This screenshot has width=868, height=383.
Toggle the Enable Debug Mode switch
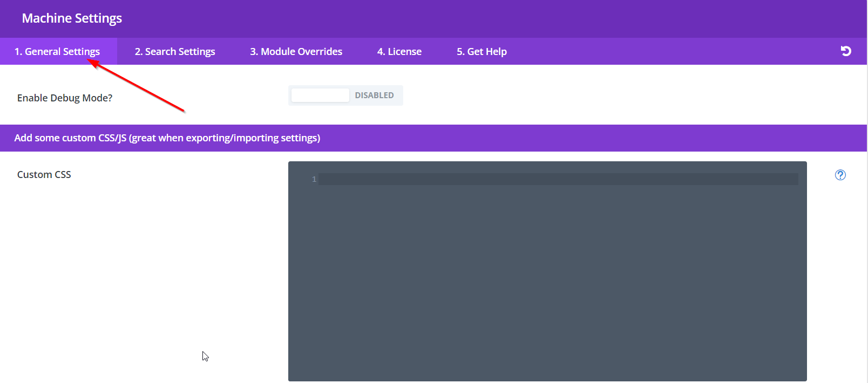pos(345,95)
